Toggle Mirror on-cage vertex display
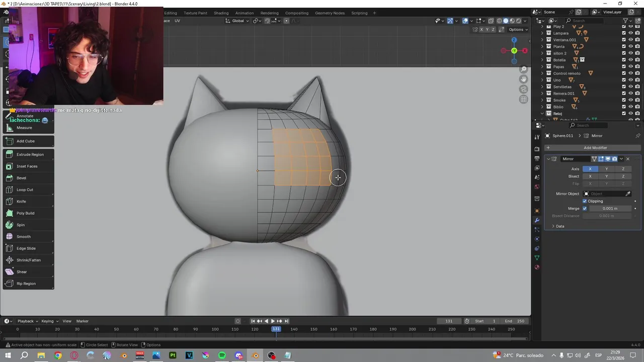Viewport: 644px width, 362px height. [594, 159]
